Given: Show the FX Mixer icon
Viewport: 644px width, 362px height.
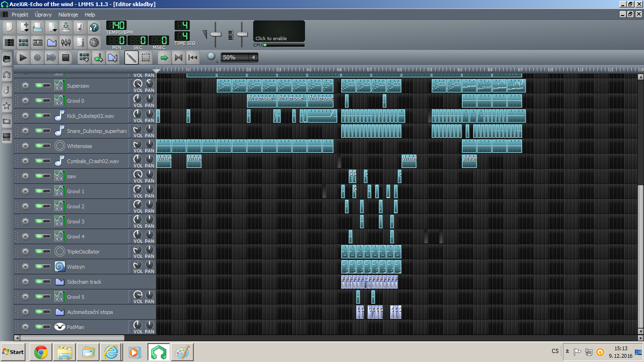Looking at the screenshot, I should [66, 42].
